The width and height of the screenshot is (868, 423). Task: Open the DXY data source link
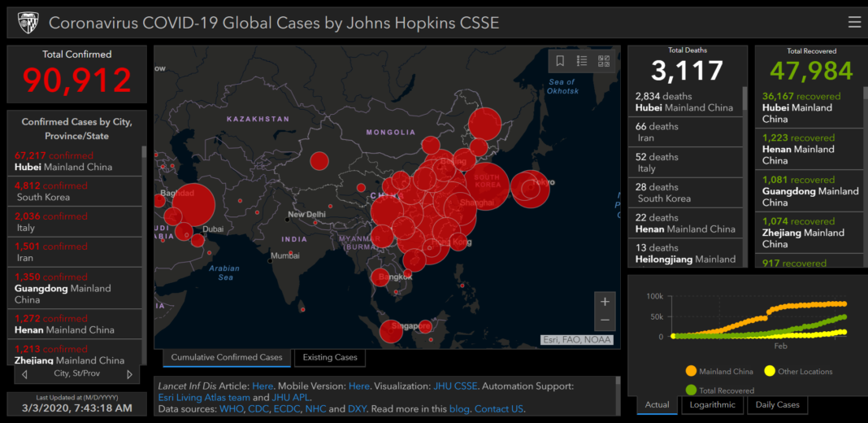[357, 409]
